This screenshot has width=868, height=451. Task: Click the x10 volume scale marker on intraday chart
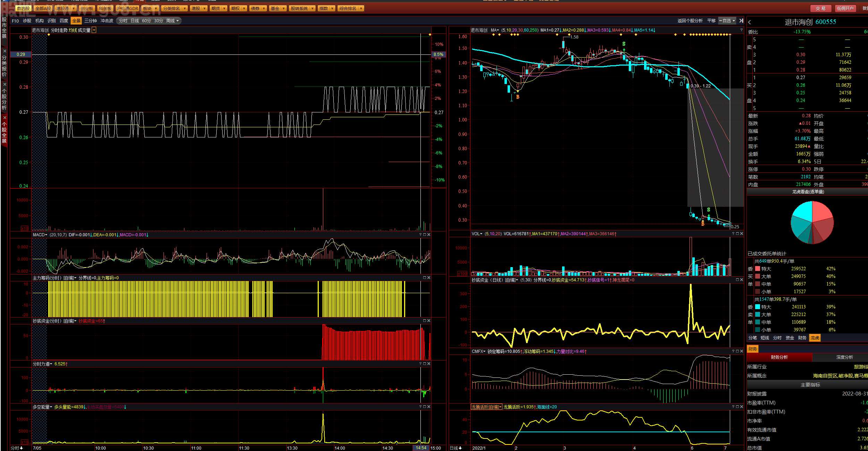[x=25, y=229]
